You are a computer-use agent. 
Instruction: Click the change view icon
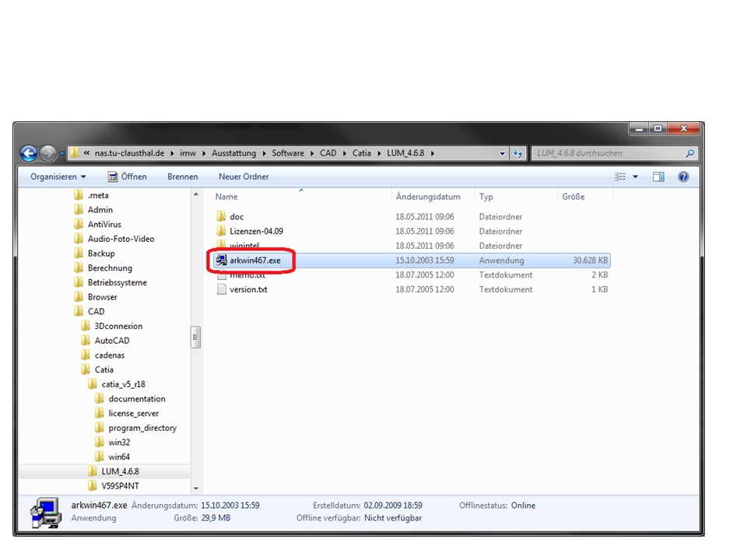[620, 177]
